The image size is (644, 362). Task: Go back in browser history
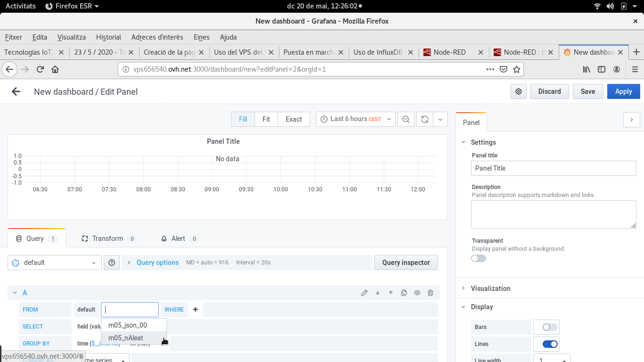[x=10, y=69]
